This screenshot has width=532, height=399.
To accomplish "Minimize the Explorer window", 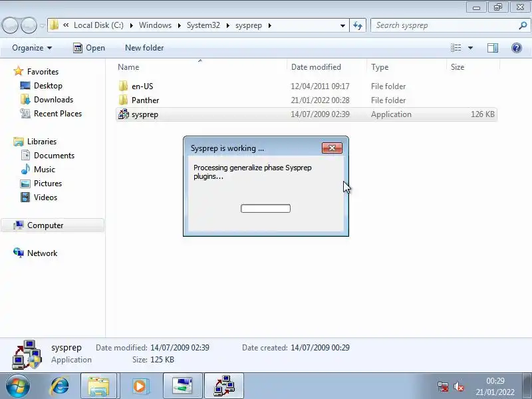I will (476, 7).
